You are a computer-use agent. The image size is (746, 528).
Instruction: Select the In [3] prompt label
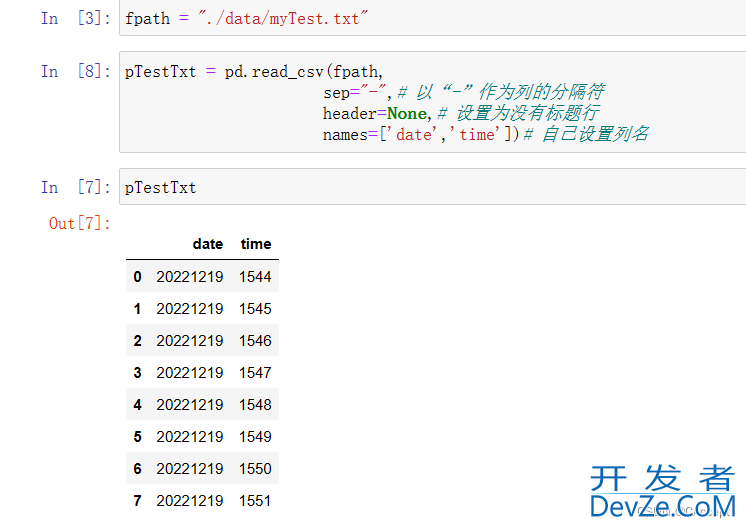pos(76,19)
